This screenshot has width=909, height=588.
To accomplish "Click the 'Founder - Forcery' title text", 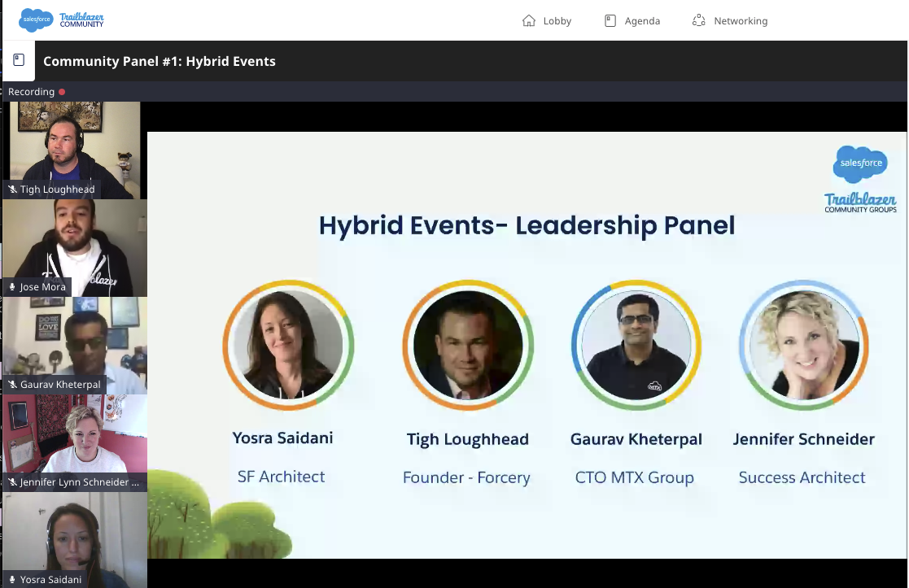I will click(x=466, y=478).
